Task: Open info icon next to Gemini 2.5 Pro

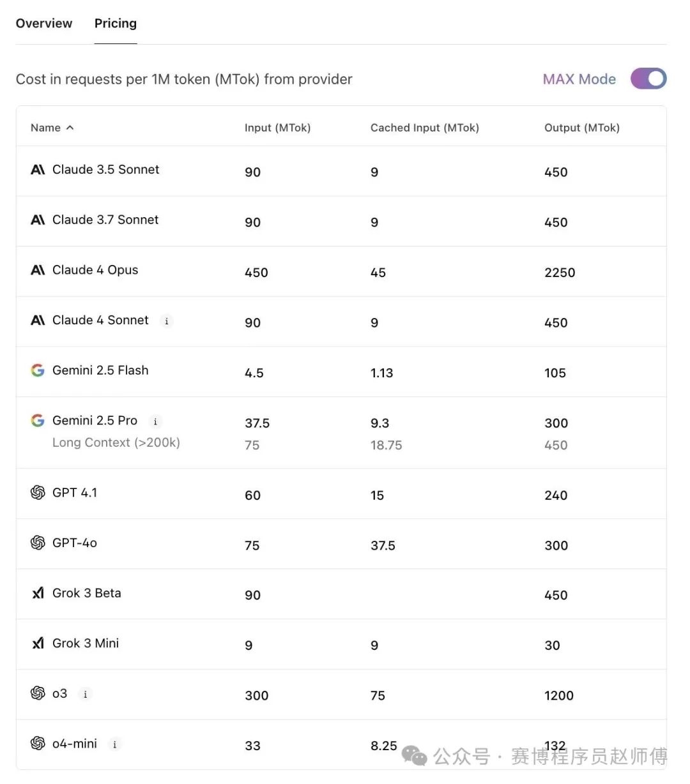Action: [155, 421]
